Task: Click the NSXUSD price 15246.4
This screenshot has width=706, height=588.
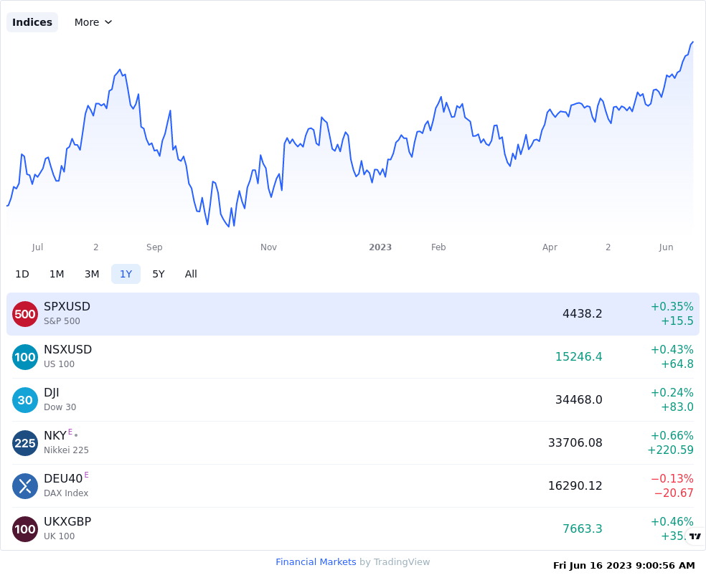Action: tap(578, 357)
